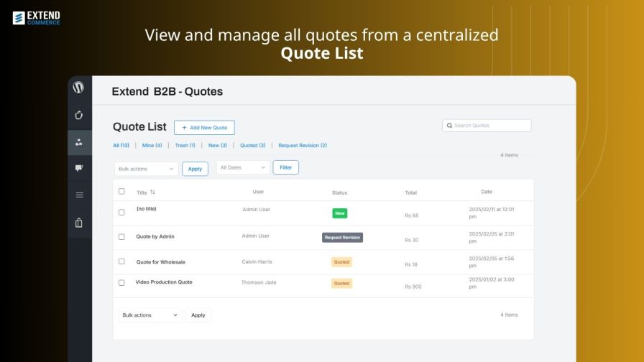Click the top Apply button
644x362 pixels.
[195, 169]
